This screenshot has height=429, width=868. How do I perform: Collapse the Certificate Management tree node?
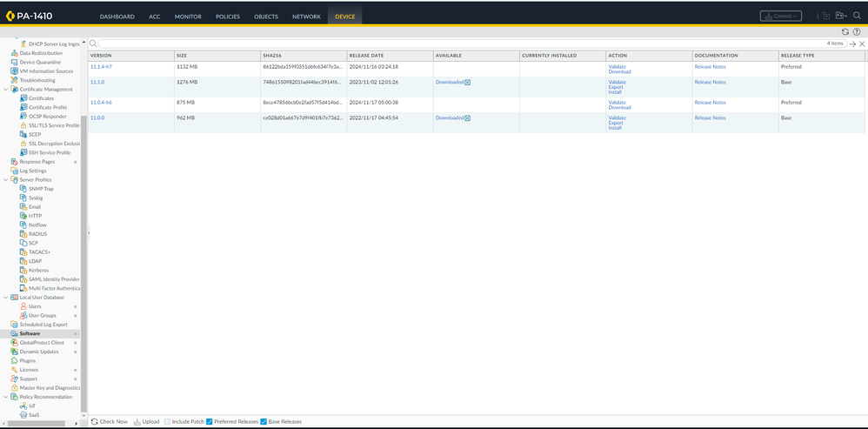(x=5, y=90)
